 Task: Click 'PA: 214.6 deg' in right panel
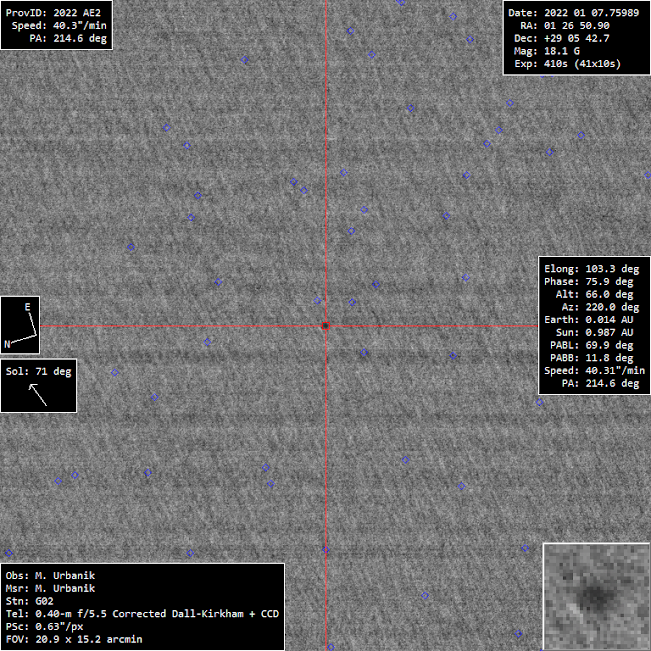pyautogui.click(x=600, y=383)
